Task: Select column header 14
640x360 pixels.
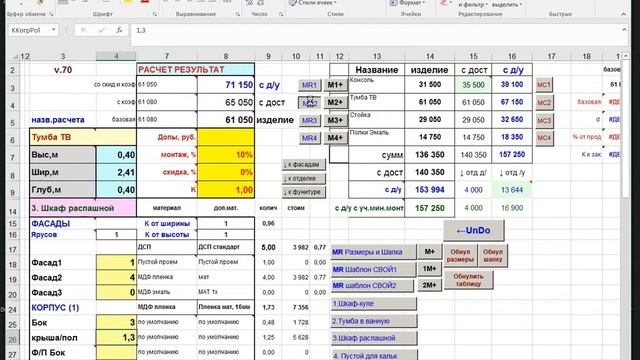Action: point(429,56)
